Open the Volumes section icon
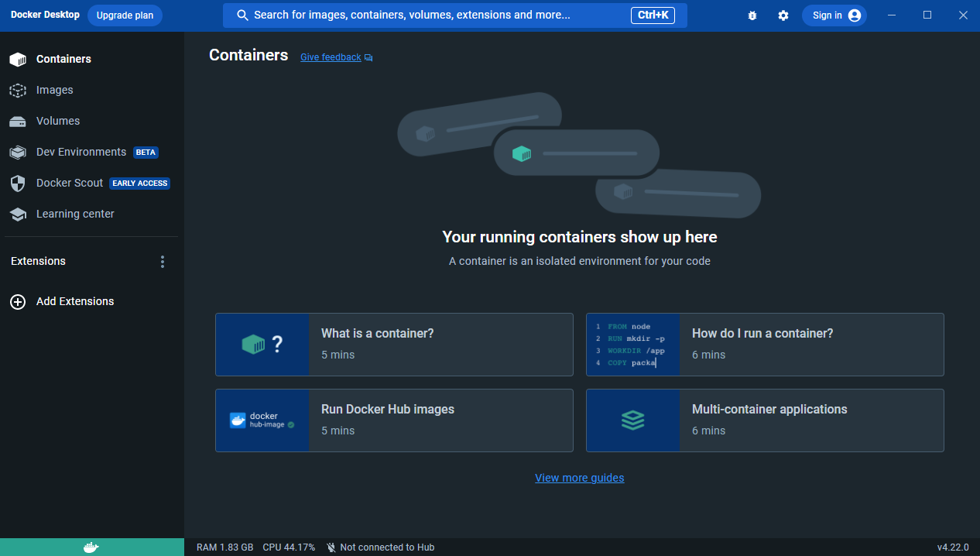The image size is (980, 556). [x=18, y=121]
